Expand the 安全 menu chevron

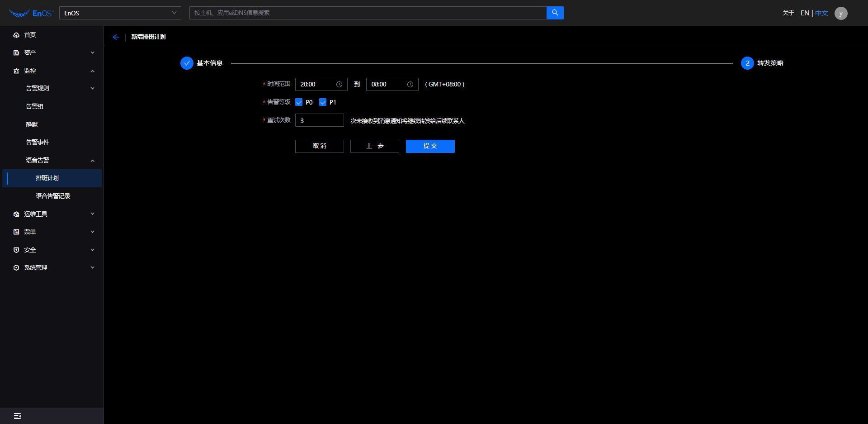point(93,250)
